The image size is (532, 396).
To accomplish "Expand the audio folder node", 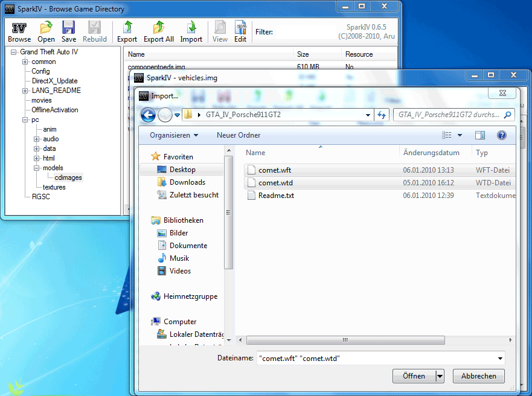I will (36, 139).
